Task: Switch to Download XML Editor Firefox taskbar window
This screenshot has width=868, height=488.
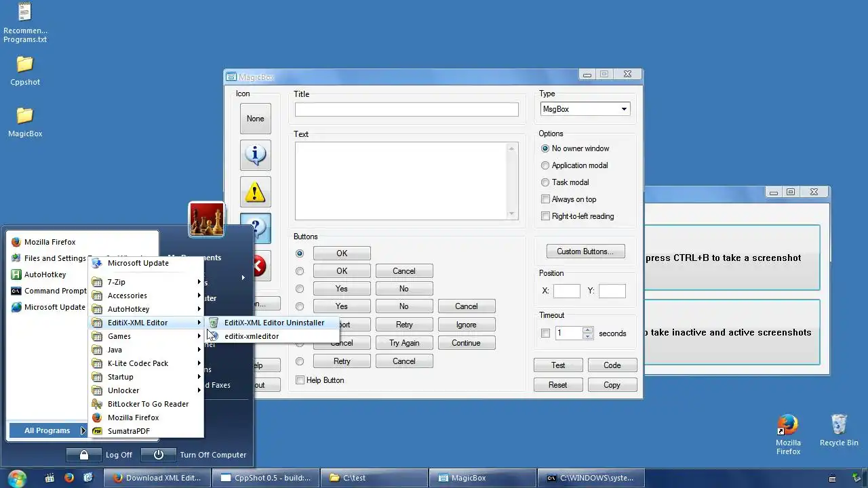Action: click(x=157, y=478)
